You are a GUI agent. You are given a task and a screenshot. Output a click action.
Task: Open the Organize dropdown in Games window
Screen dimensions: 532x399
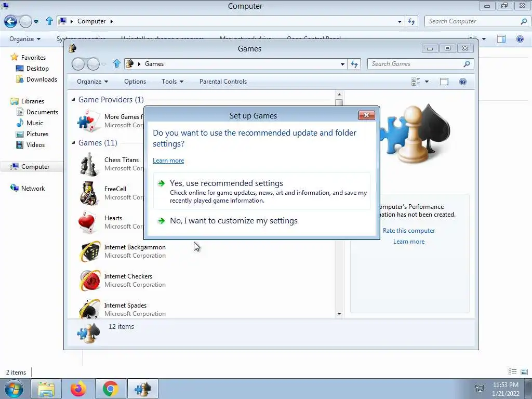coord(92,82)
